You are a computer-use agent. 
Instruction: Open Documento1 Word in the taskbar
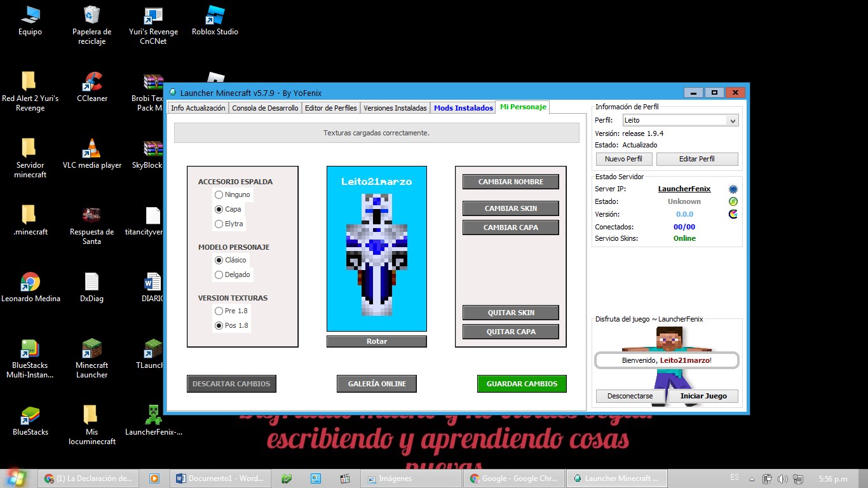pos(220,478)
